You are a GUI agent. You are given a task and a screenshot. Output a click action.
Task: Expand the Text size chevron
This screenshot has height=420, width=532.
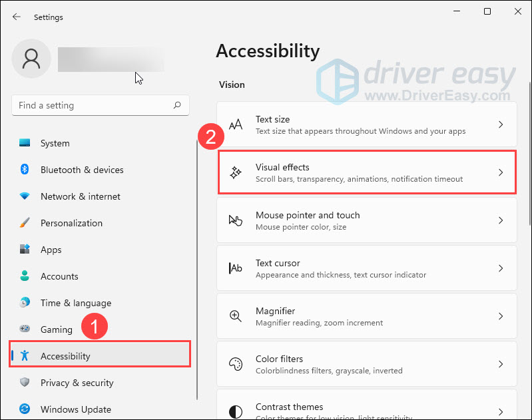(x=501, y=124)
